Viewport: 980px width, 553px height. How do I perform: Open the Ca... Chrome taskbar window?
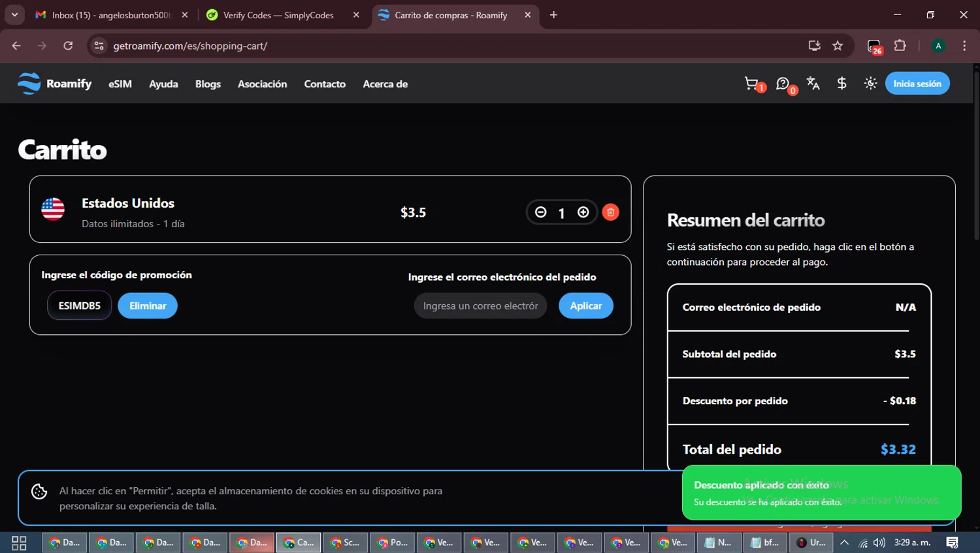coord(299,543)
